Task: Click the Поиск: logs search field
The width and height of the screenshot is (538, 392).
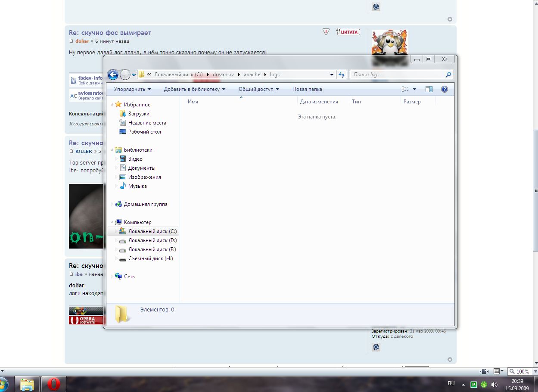Action: click(x=398, y=75)
